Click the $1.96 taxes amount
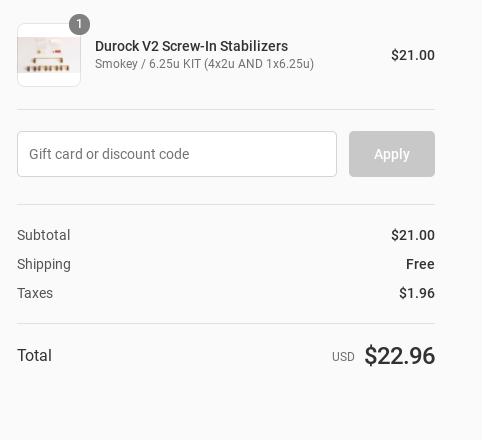This screenshot has width=482, height=440. point(417,293)
